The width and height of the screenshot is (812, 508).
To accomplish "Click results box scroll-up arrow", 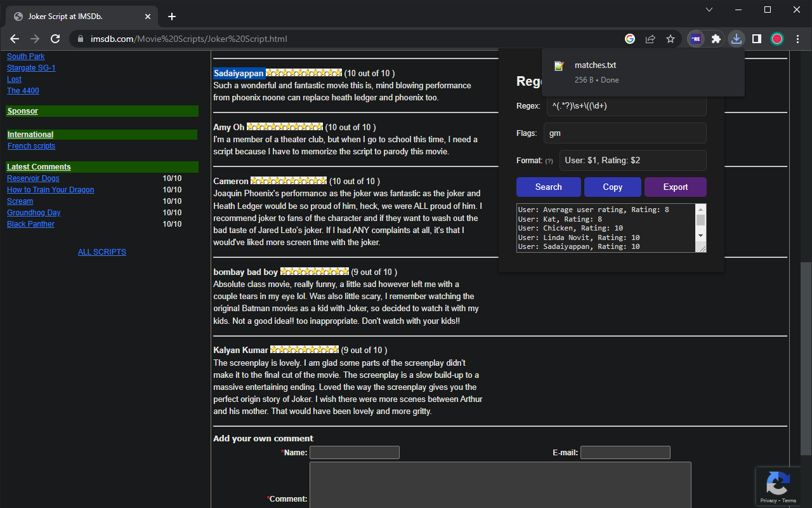I will click(701, 209).
